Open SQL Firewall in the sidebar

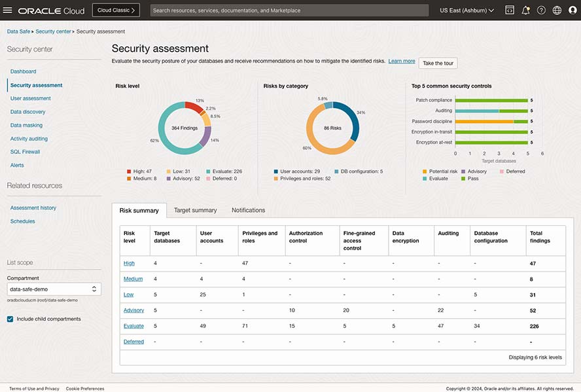25,152
